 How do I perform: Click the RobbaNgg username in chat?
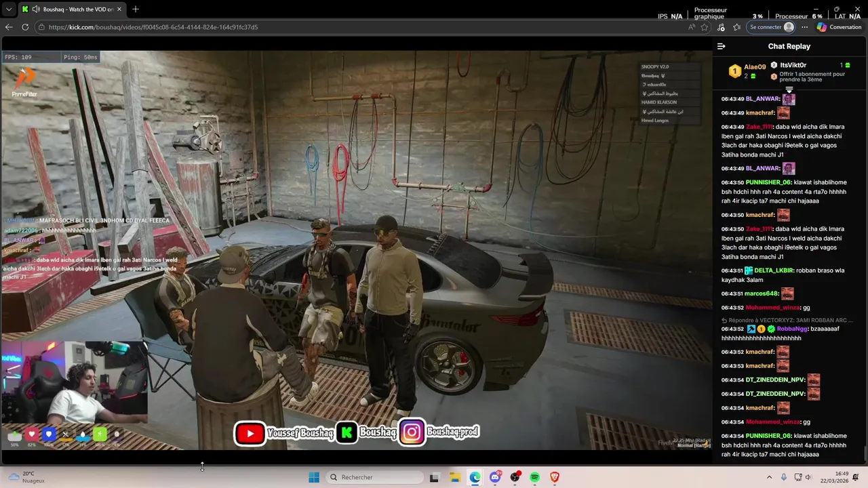[792, 329]
